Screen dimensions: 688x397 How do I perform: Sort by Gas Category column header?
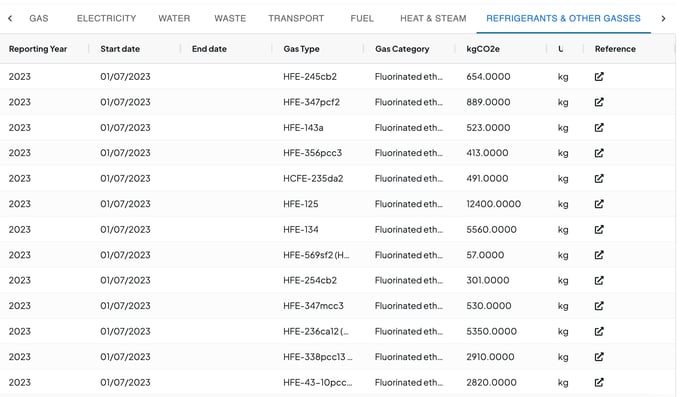[402, 49]
